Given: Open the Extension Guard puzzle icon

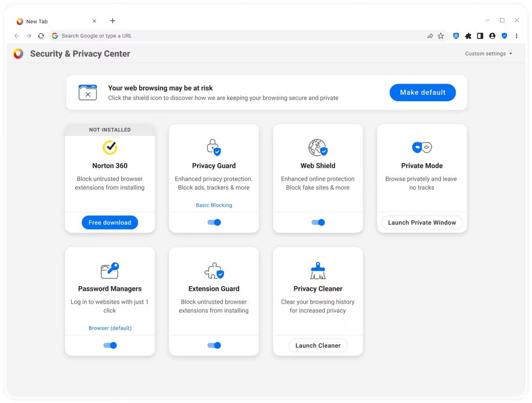Looking at the screenshot, I should [x=214, y=270].
